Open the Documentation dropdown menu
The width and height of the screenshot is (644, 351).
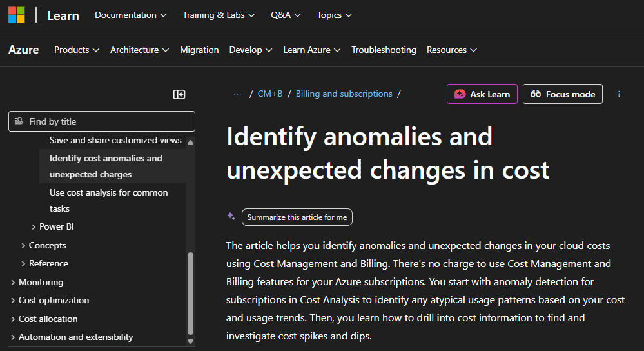coord(131,15)
